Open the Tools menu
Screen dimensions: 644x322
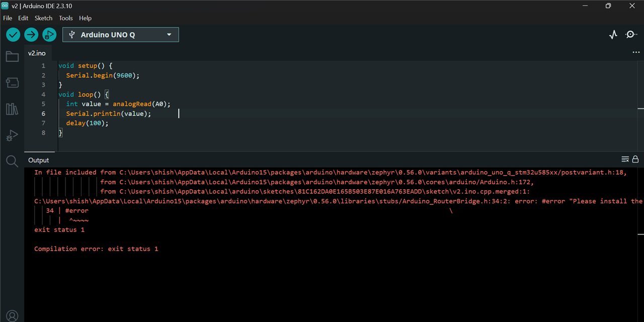coord(66,18)
